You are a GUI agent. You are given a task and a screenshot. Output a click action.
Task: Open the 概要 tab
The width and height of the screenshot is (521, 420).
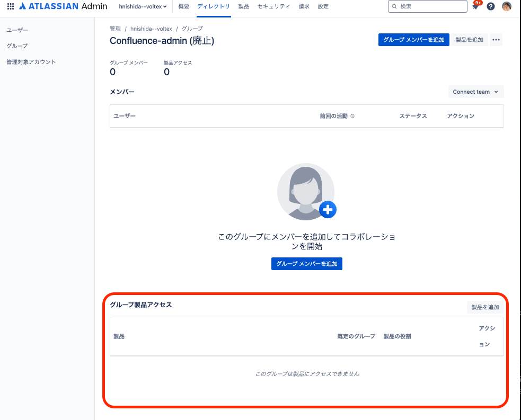click(183, 6)
